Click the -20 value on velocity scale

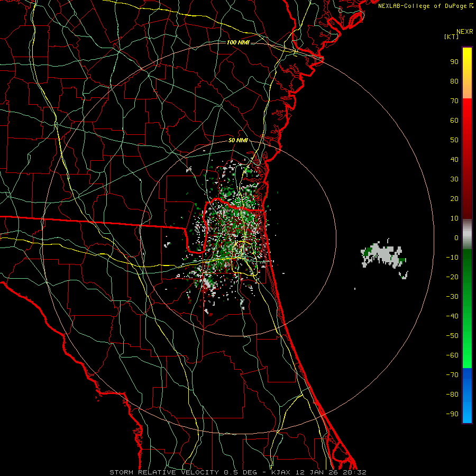coord(452,277)
